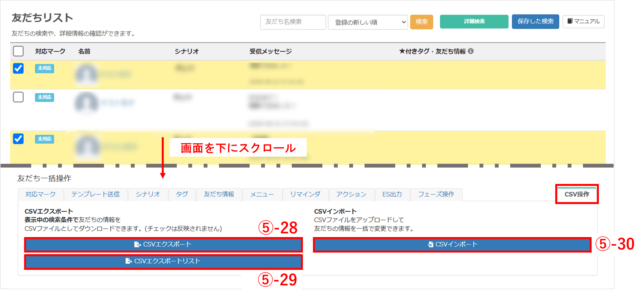
Task: Uncheck the third friend row checkbox
Action: pyautogui.click(x=18, y=139)
